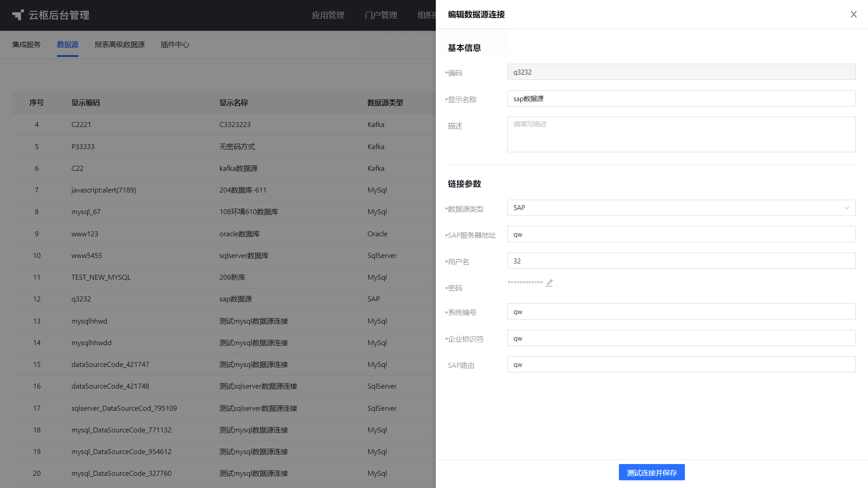
Task: Click the 云枢后台管理 title text
Action: pyautogui.click(x=59, y=15)
